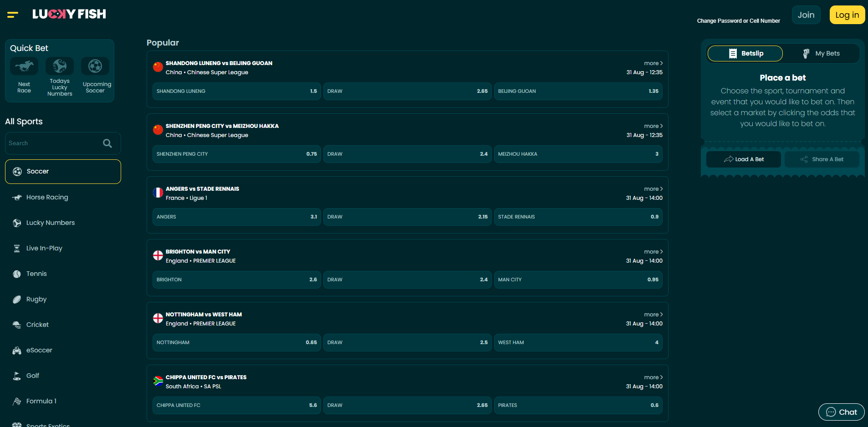Click the Share A Bet button

click(x=822, y=159)
